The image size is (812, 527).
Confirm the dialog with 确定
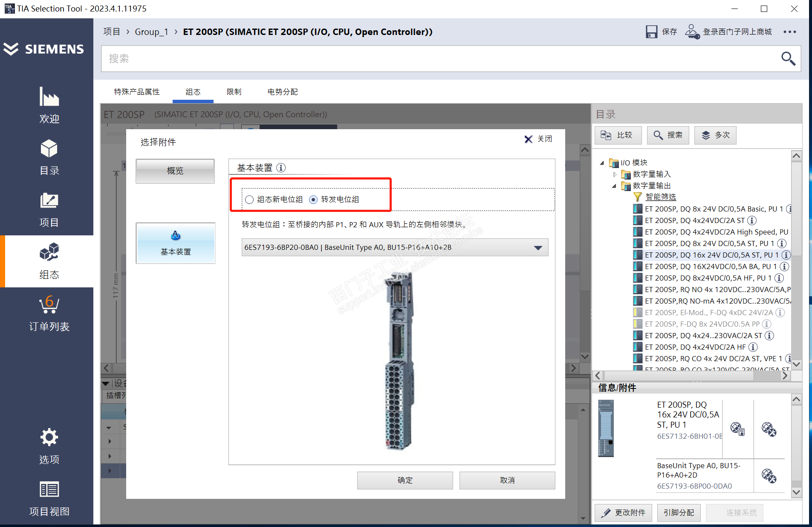405,480
